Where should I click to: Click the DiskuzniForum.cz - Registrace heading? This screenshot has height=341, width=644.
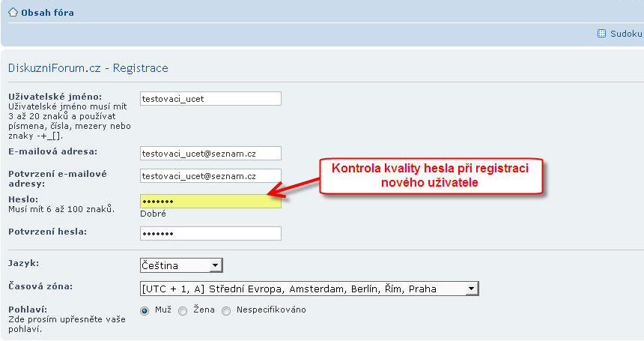[x=88, y=68]
